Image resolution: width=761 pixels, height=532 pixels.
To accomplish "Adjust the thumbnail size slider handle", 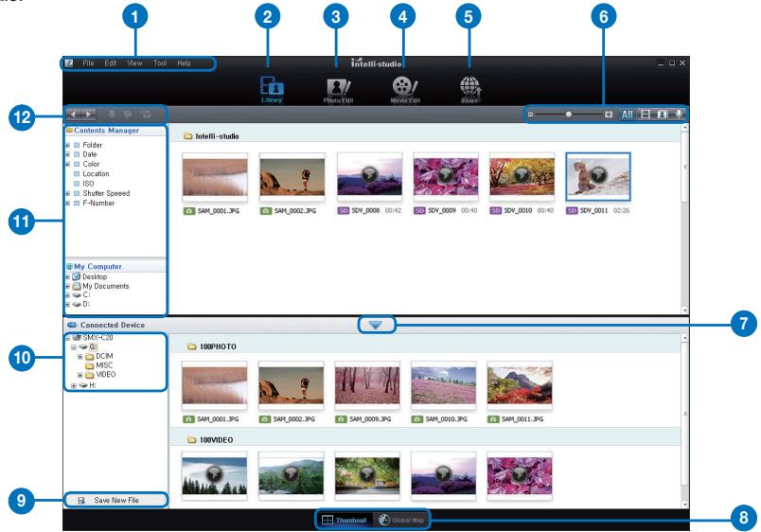I will (568, 115).
